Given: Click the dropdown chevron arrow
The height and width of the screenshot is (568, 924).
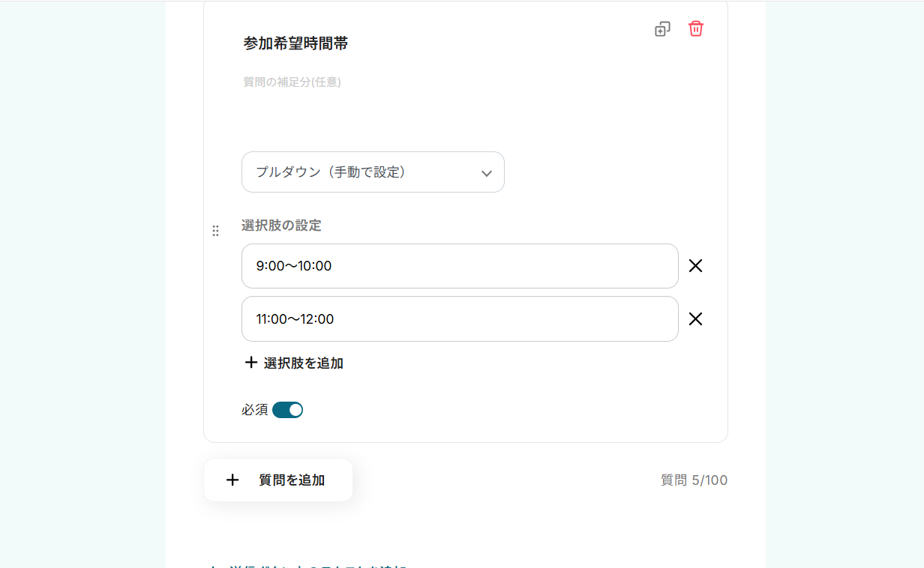Looking at the screenshot, I should click(x=486, y=173).
